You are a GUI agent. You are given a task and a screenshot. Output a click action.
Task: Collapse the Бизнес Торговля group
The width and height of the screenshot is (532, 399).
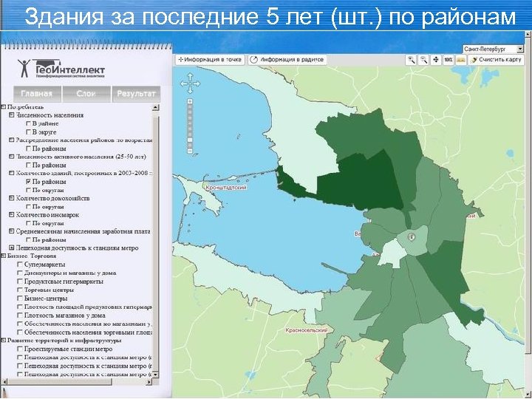tap(3, 256)
